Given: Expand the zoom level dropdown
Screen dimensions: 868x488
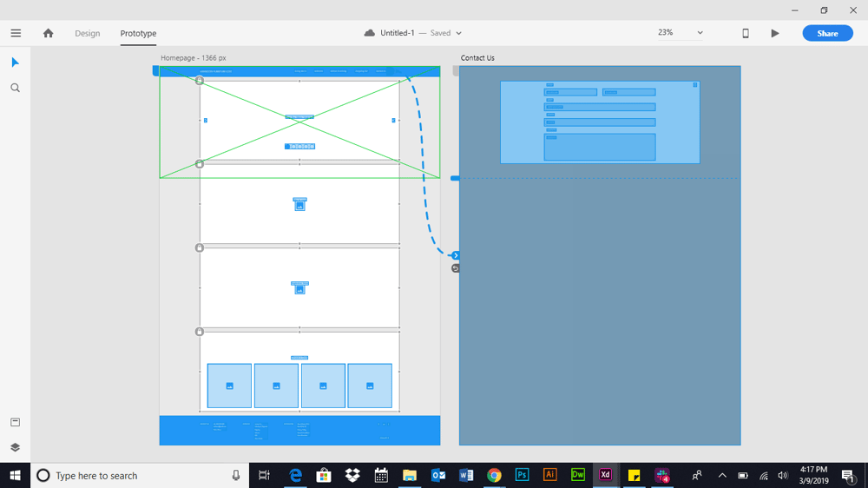Looking at the screenshot, I should (x=700, y=33).
